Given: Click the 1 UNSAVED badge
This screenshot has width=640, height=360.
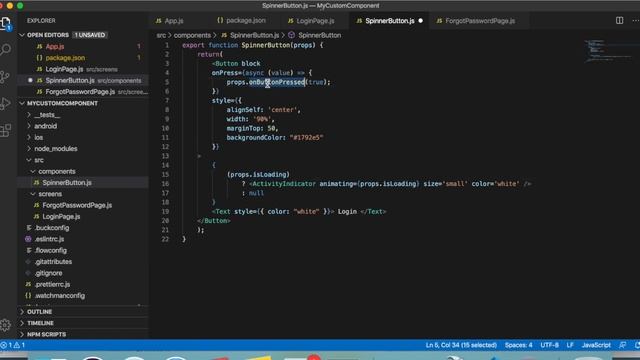Looking at the screenshot, I should 90,35.
